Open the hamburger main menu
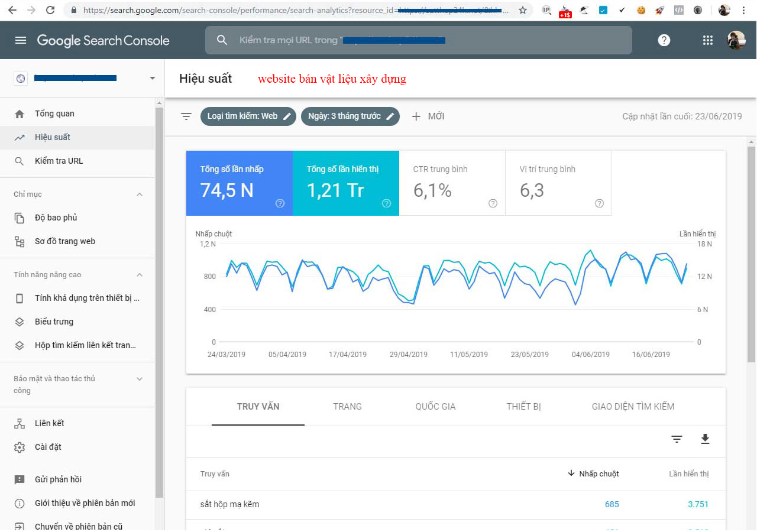This screenshot has width=757, height=532. tap(21, 40)
